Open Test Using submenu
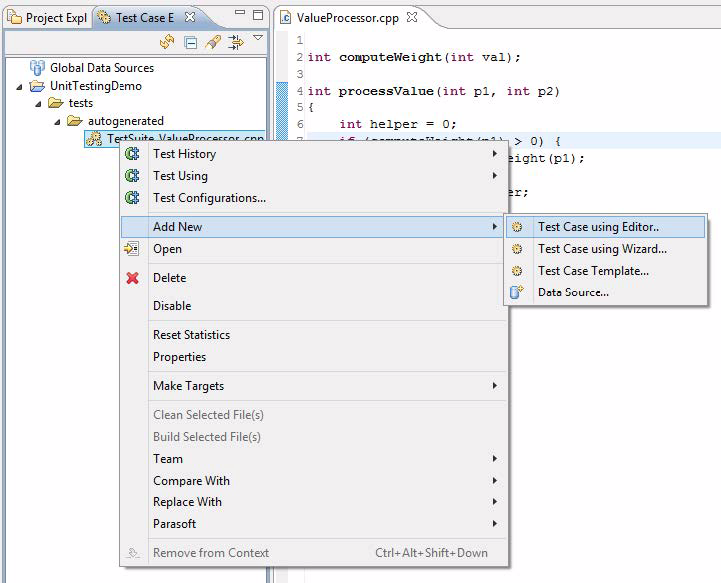 click(x=314, y=176)
